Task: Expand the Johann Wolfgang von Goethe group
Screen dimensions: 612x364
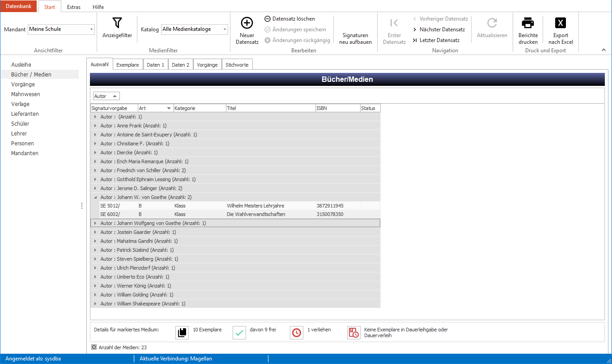Action: pyautogui.click(x=95, y=223)
